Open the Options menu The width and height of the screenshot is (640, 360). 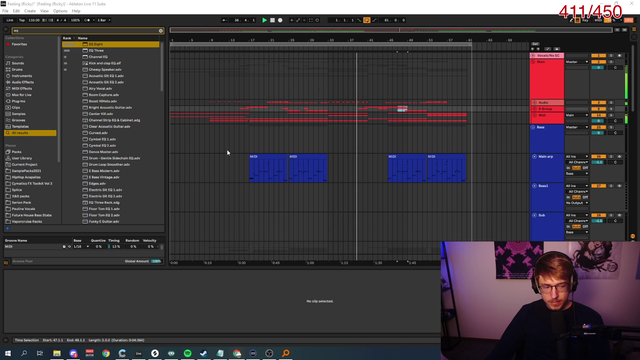click(60, 11)
